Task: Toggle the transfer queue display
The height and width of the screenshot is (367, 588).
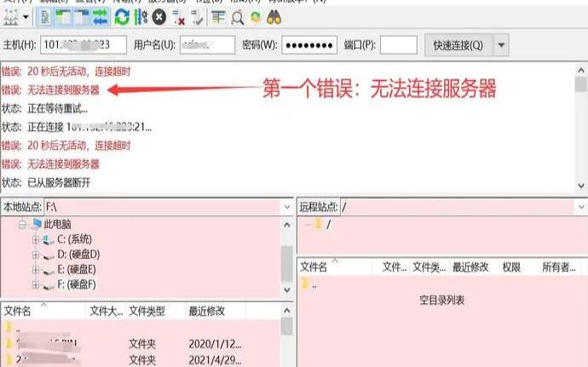Action: tap(100, 17)
